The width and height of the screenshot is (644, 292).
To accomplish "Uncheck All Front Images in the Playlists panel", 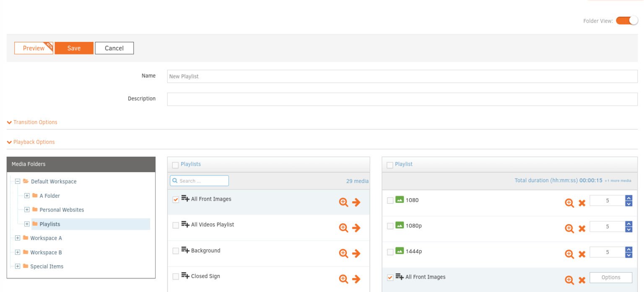I will coord(175,199).
